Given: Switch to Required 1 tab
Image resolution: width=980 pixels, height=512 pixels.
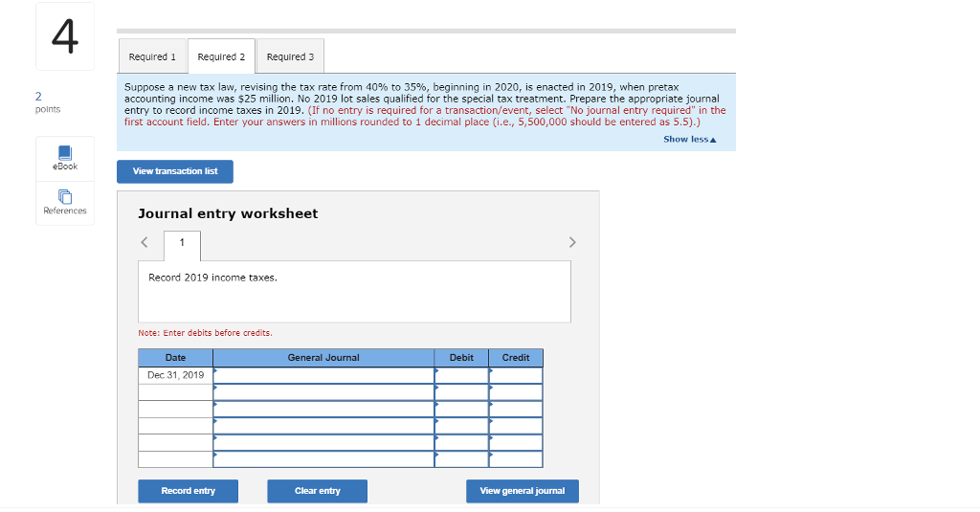Looking at the screenshot, I should tap(152, 56).
